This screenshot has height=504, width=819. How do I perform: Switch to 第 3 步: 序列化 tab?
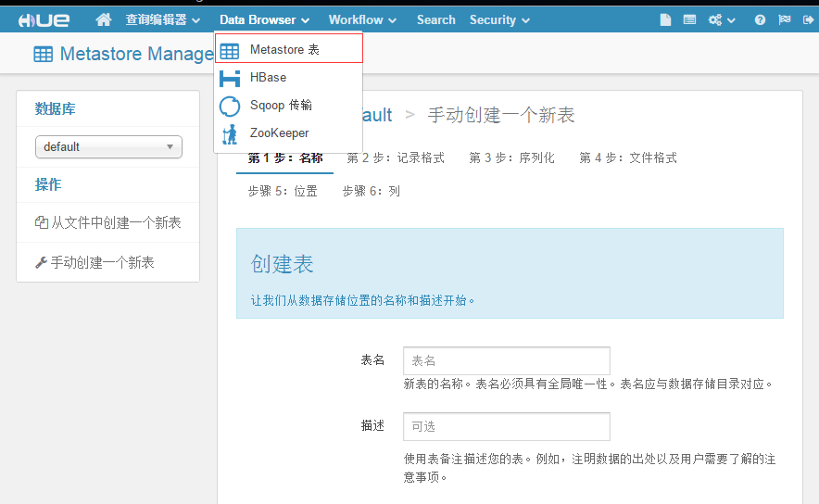[x=511, y=157]
